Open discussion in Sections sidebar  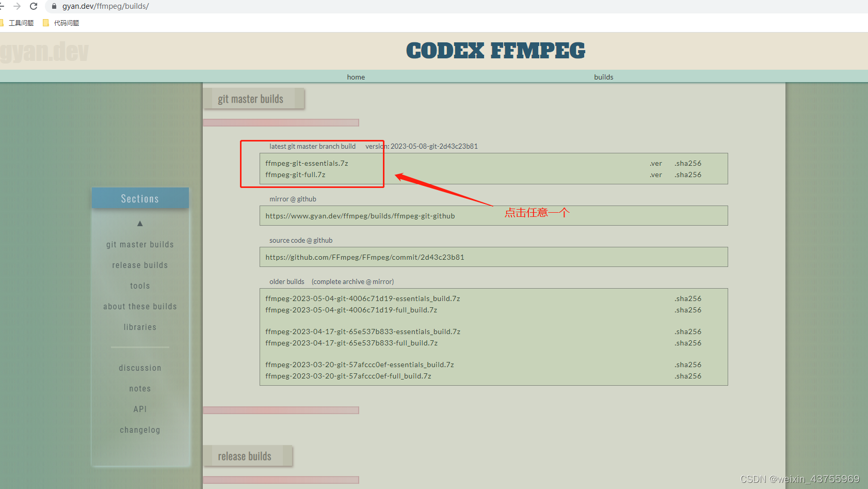(140, 368)
